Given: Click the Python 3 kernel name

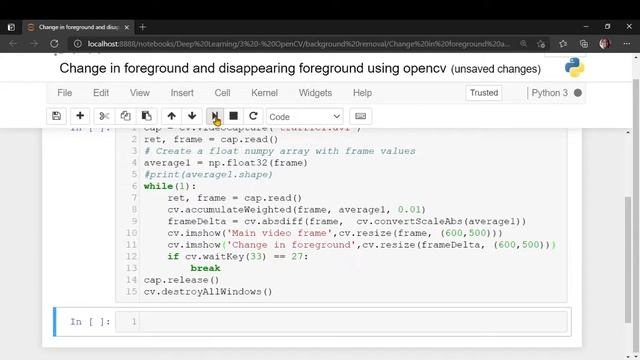Looking at the screenshot, I should click(549, 93).
